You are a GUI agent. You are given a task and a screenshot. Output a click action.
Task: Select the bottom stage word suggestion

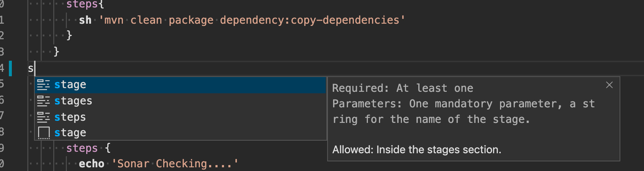coord(180,133)
